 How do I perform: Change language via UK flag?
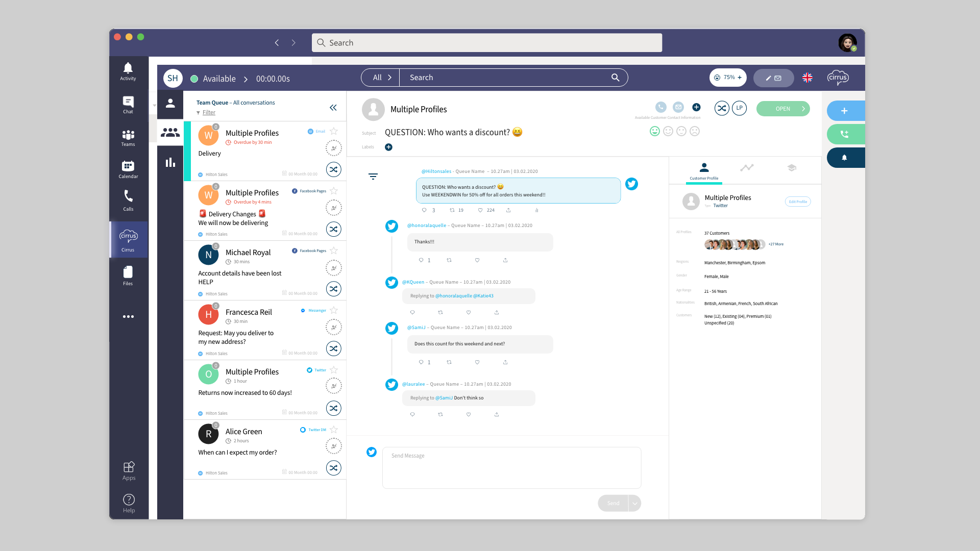[x=807, y=78]
